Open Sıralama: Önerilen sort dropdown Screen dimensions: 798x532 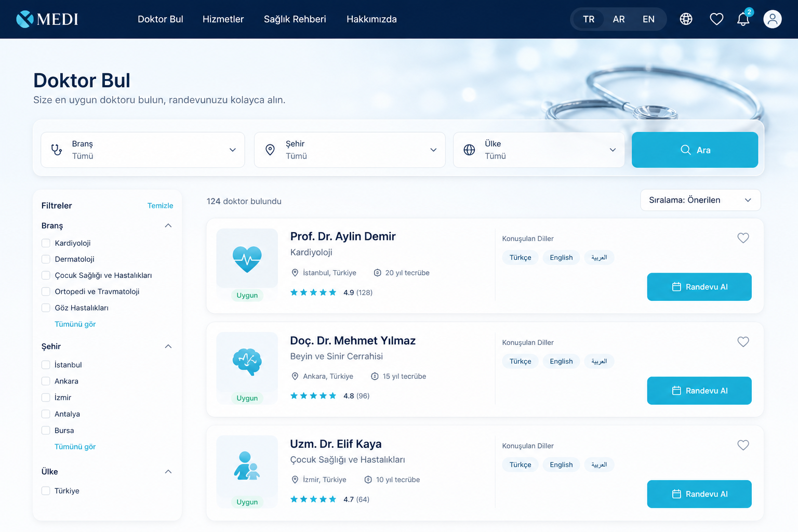pyautogui.click(x=700, y=200)
